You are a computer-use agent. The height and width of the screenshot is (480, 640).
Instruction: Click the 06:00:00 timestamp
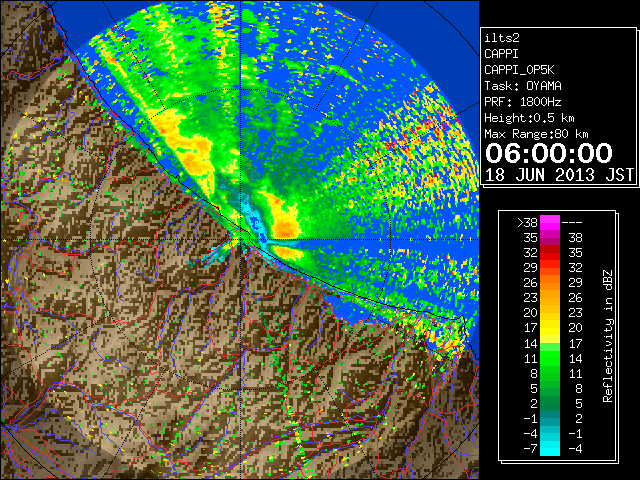(549, 153)
